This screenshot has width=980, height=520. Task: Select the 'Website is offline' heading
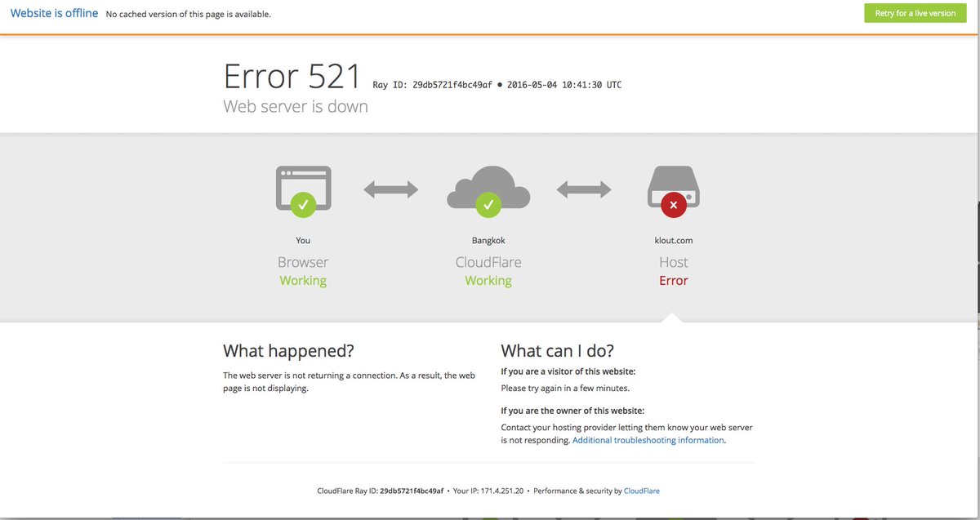click(54, 13)
